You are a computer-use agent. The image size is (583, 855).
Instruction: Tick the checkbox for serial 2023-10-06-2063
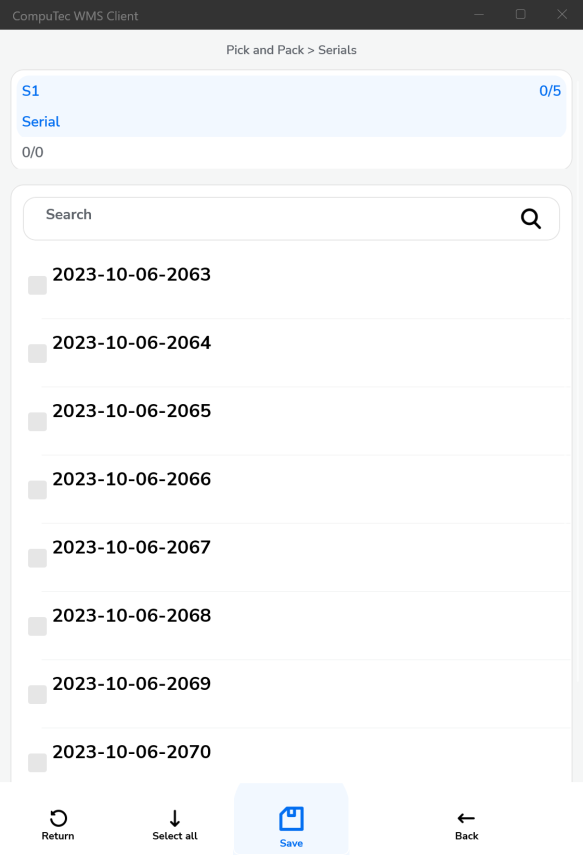click(x=37, y=285)
